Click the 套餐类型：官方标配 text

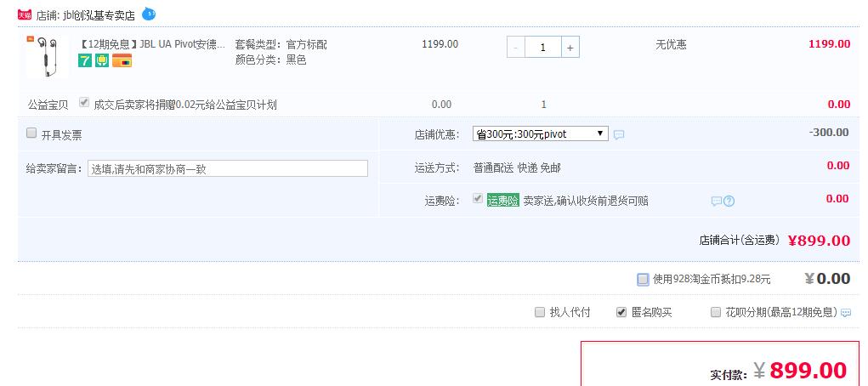coord(281,44)
